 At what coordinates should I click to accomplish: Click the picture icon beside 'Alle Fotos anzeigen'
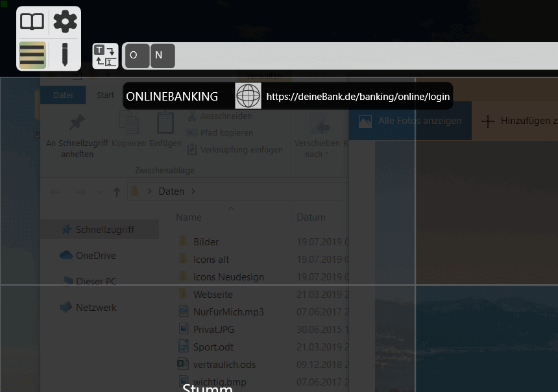365,121
